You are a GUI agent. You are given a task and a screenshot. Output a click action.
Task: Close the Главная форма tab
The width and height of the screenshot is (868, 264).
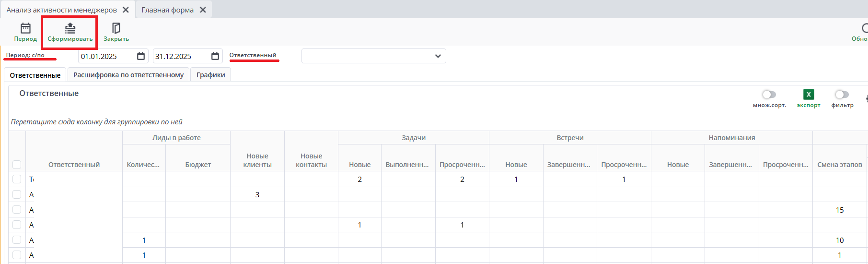pyautogui.click(x=203, y=10)
